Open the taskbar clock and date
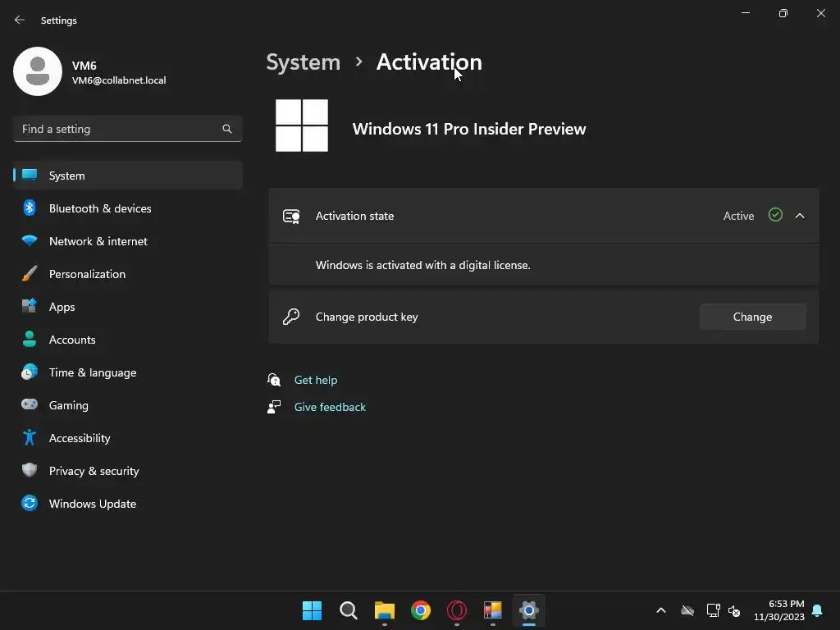 (779, 610)
